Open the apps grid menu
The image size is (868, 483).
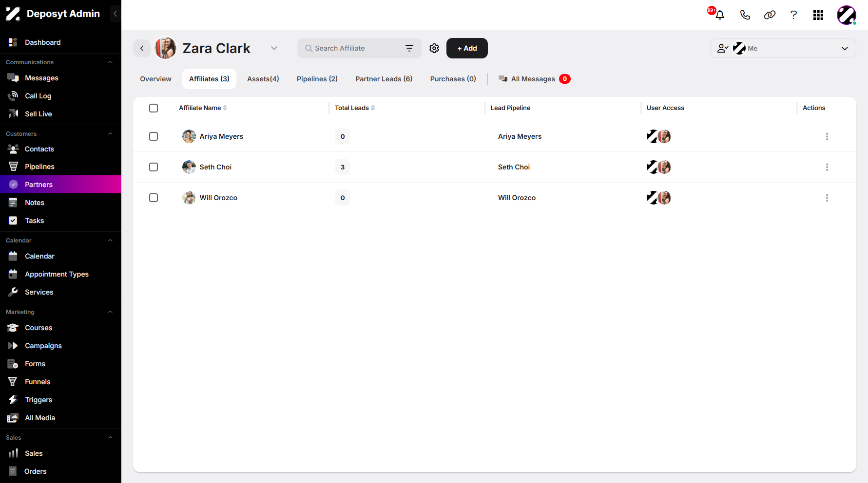[x=818, y=15]
